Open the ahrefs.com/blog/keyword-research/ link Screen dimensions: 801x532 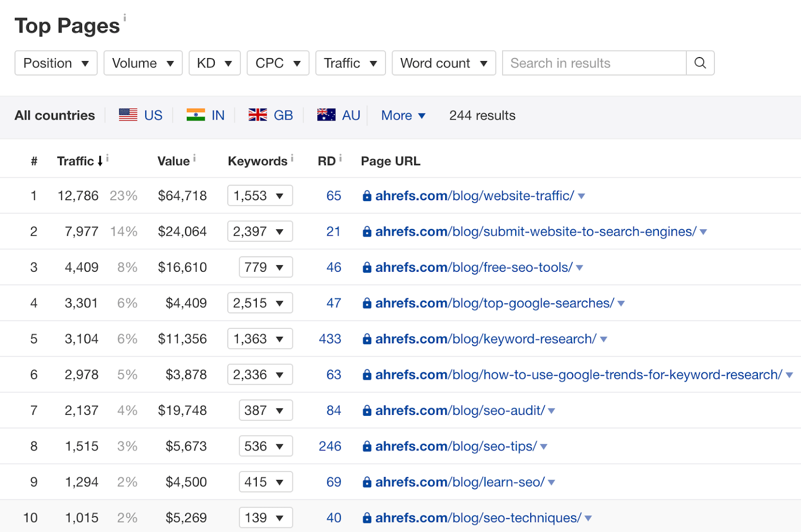(x=485, y=339)
